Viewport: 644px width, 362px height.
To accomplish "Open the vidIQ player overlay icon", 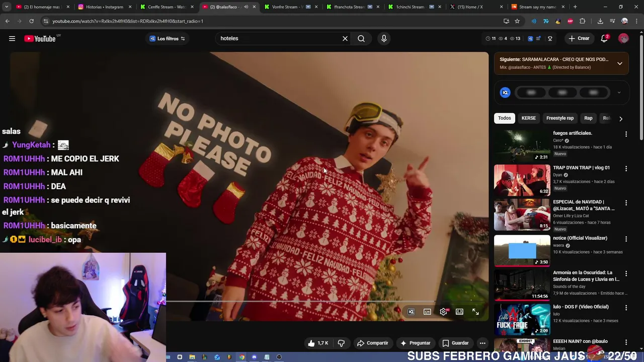I will click(411, 312).
